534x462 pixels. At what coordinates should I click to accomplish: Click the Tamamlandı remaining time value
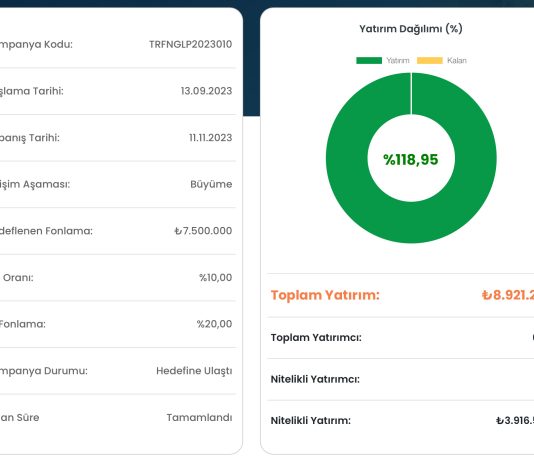click(x=199, y=417)
